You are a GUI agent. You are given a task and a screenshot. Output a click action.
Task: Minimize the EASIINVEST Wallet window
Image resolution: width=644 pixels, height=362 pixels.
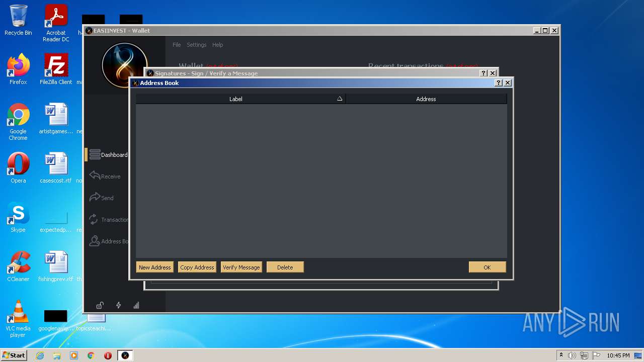[537, 31]
